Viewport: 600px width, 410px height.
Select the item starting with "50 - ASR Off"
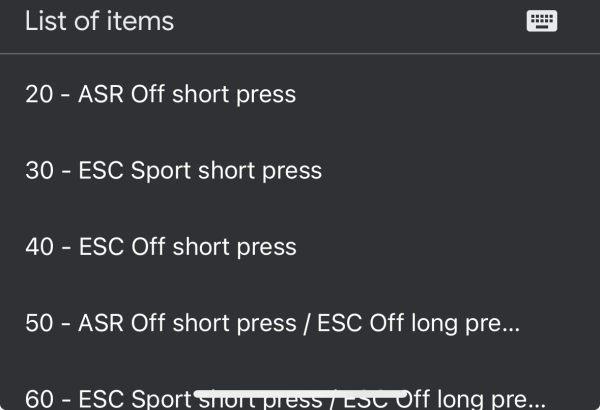click(272, 323)
